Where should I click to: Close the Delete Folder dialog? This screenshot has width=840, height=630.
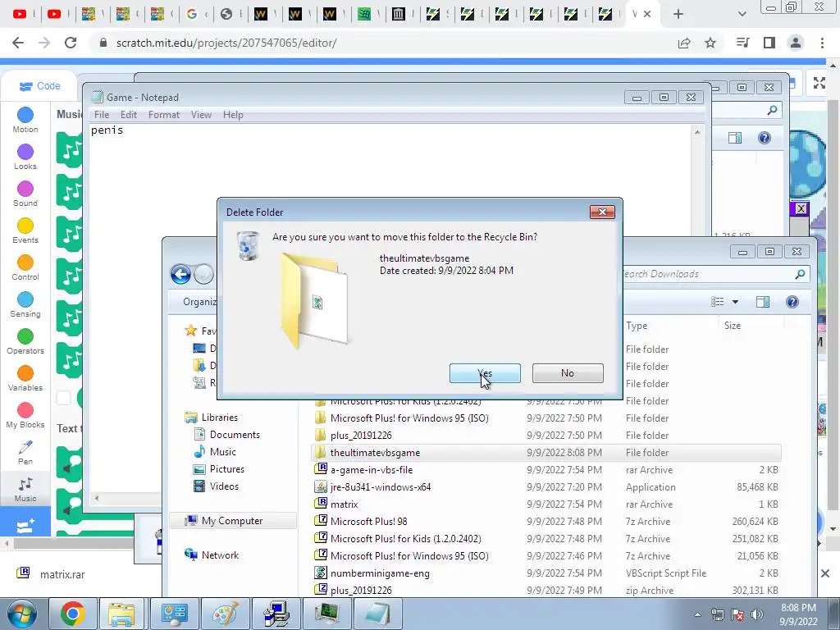coord(602,212)
